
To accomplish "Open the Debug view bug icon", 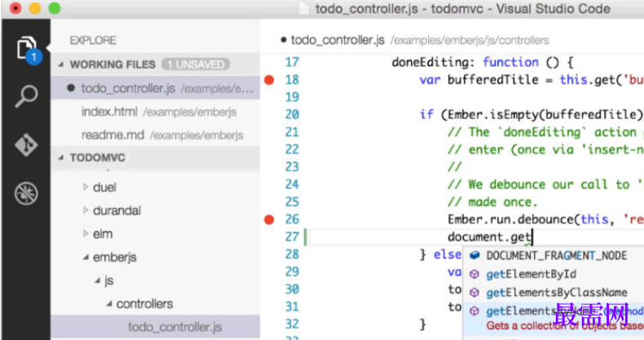I will click(x=26, y=193).
